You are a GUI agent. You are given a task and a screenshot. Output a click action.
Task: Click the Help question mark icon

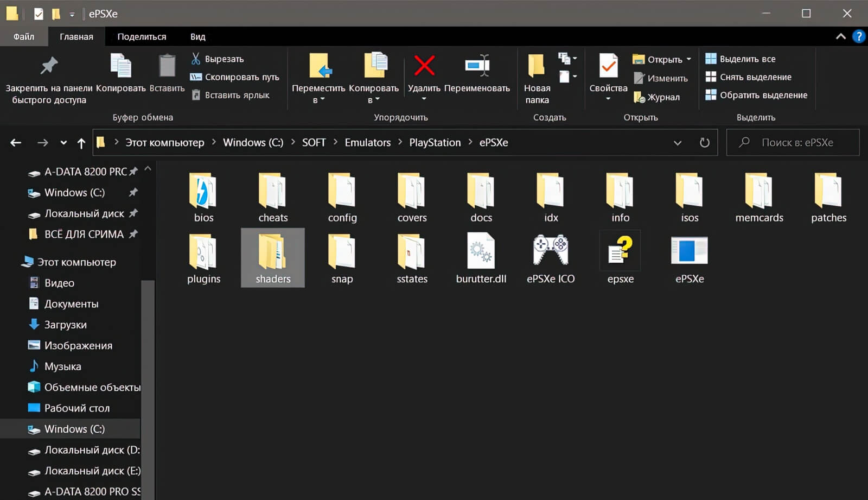tap(858, 36)
